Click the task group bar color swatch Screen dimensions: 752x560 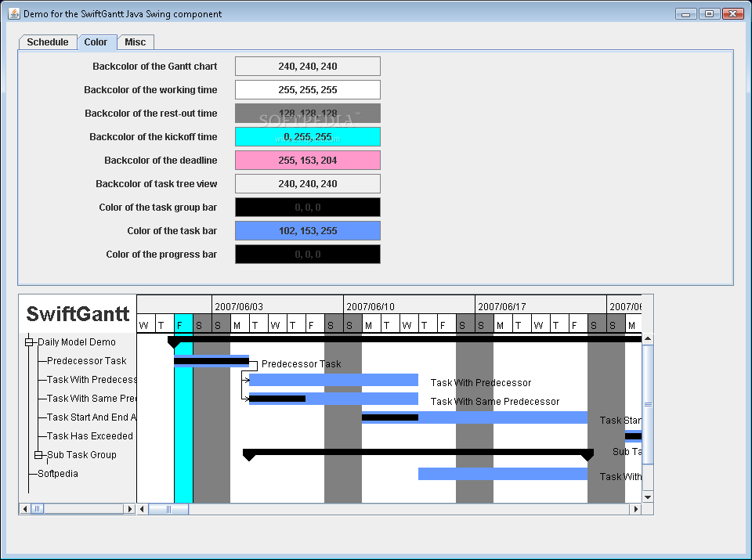307,207
